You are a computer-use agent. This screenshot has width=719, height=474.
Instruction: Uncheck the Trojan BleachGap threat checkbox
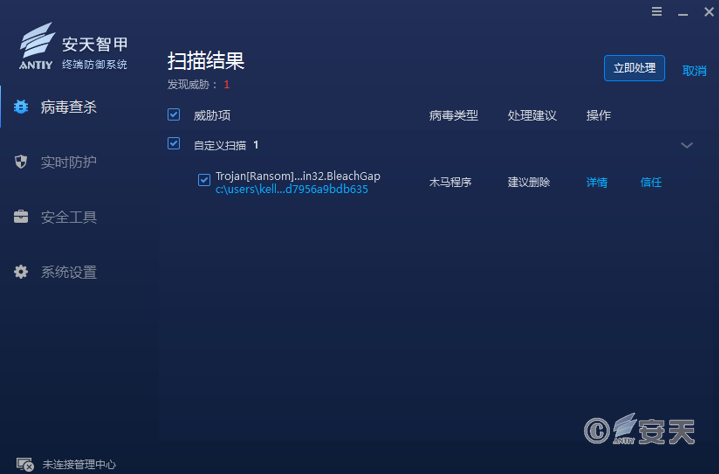[204, 180]
